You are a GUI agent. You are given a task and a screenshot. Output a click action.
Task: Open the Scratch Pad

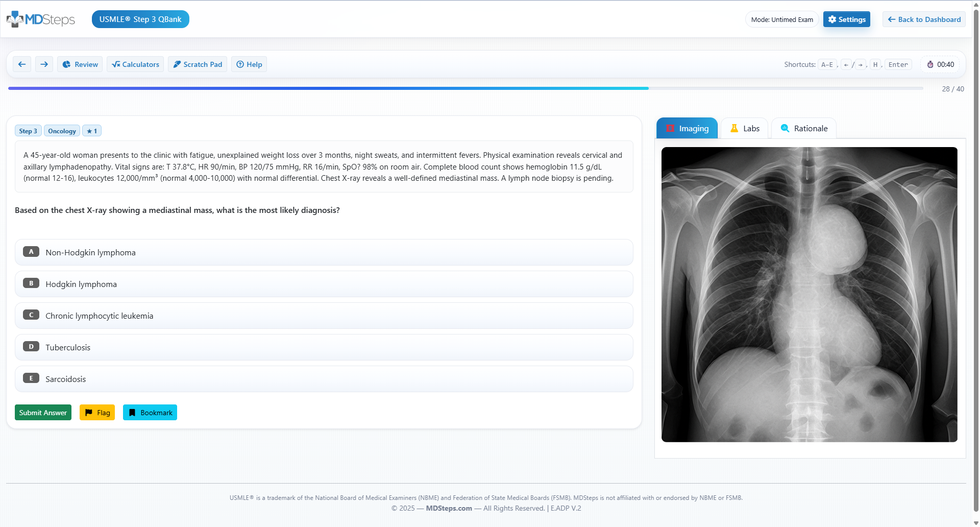click(197, 64)
